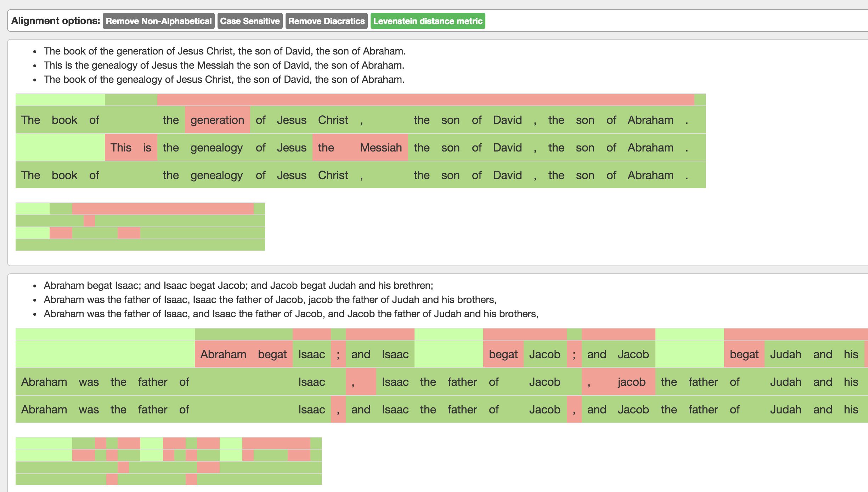Click the 'Messiah' token in second row

381,148
